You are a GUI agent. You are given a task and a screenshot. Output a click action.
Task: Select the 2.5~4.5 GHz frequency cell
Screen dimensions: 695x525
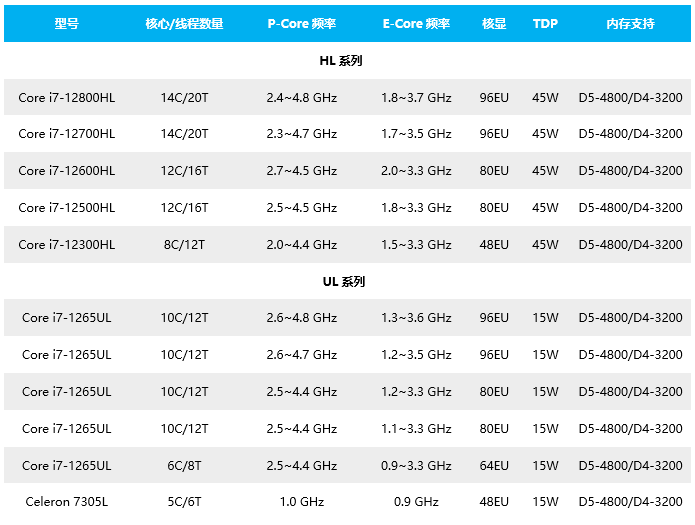(x=301, y=208)
